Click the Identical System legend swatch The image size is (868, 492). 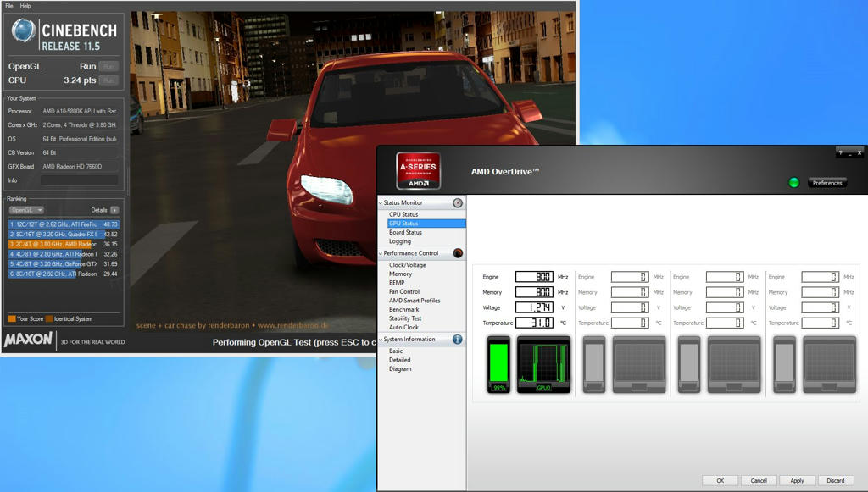(49, 319)
